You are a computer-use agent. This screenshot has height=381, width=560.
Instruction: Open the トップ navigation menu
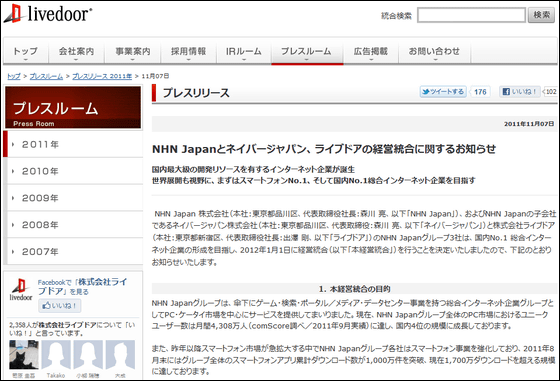[25, 52]
